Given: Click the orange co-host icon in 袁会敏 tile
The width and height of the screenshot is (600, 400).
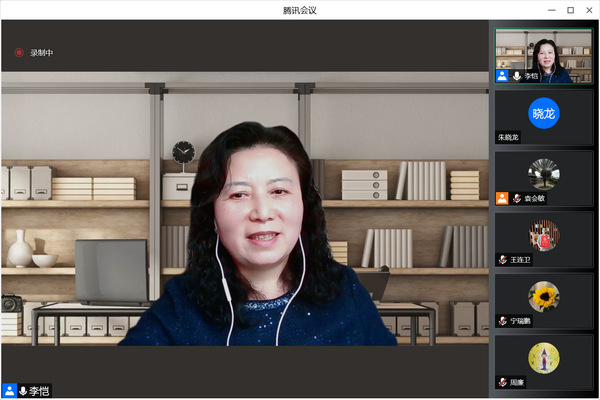Looking at the screenshot, I should click(x=502, y=198).
